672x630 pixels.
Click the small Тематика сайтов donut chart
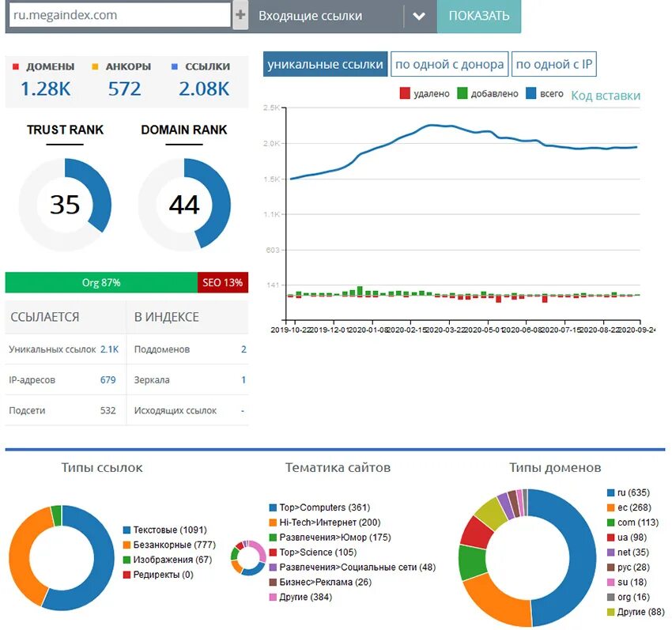248,557
